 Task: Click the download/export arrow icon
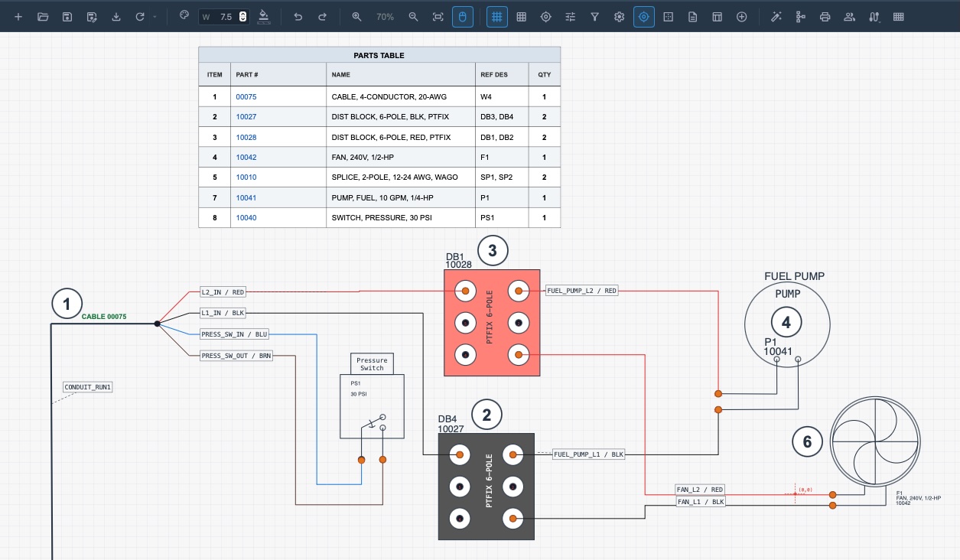click(116, 17)
